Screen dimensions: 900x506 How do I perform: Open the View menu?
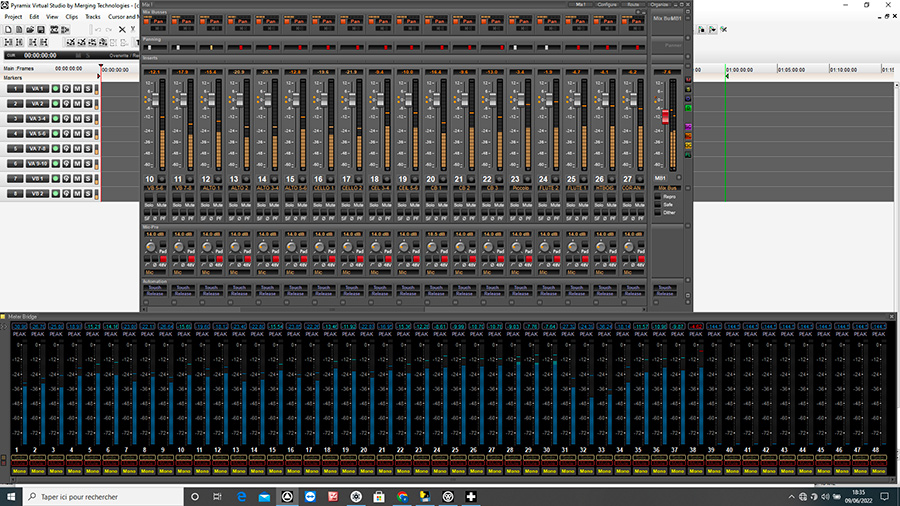[52, 17]
